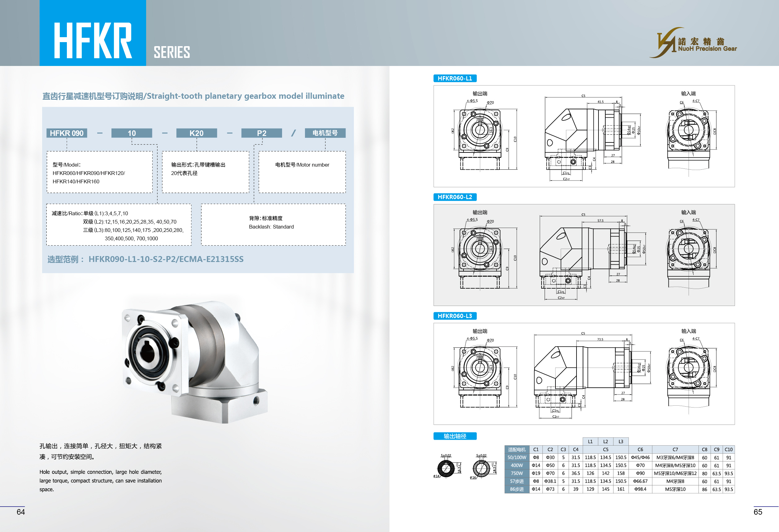Click the C6 column header
The image size is (779, 532).
pyautogui.click(x=640, y=450)
